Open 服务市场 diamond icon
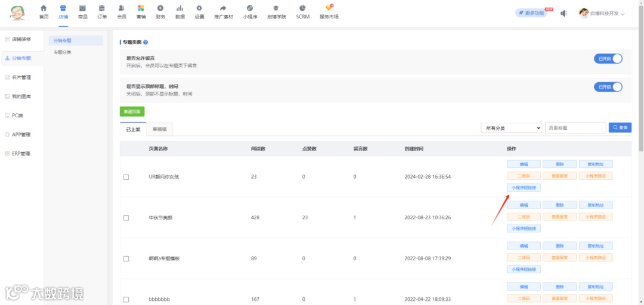 pos(329,8)
